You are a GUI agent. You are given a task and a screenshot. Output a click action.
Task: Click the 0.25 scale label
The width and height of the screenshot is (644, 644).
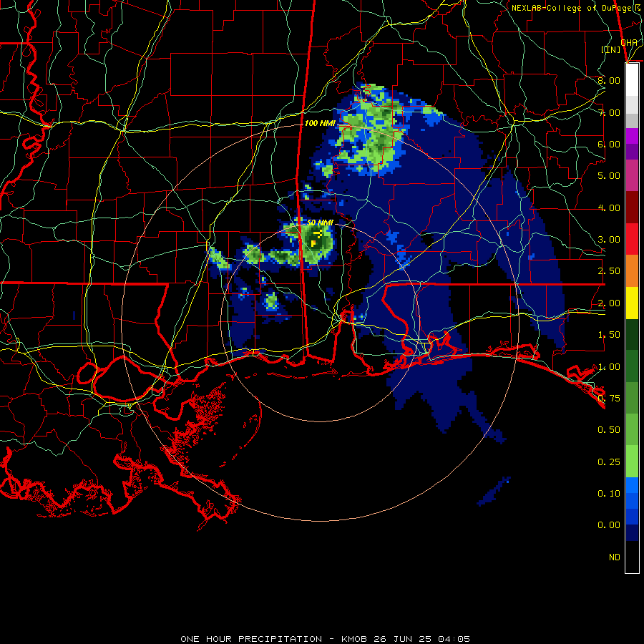[x=609, y=462]
